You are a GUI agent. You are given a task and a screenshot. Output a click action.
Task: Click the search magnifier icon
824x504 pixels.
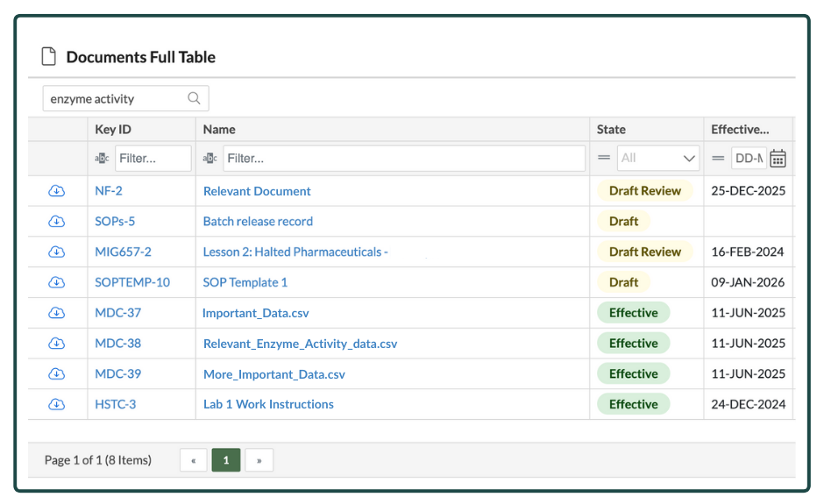tap(195, 99)
